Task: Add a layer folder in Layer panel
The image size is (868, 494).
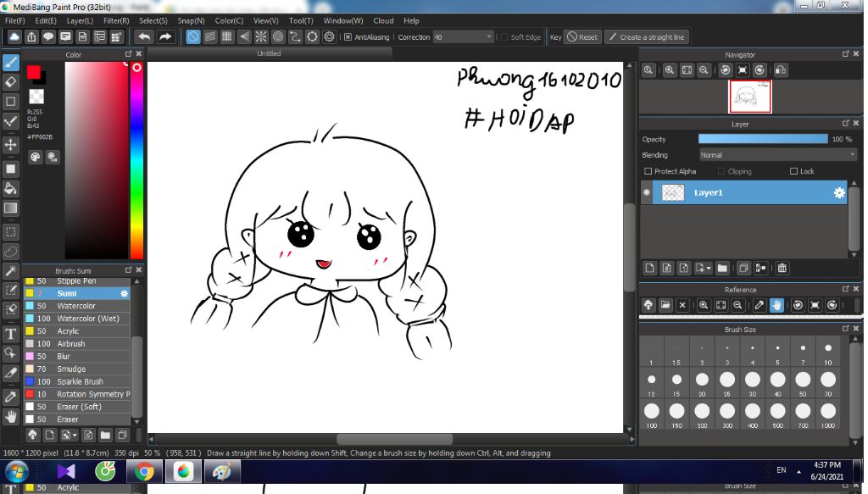Action: click(x=722, y=269)
